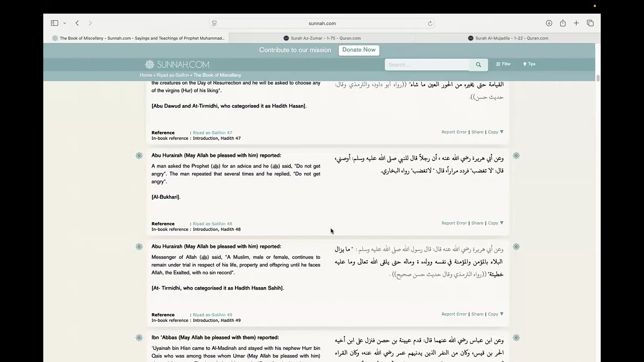Click Contribute to our mission text
644x362 pixels.
[295, 50]
